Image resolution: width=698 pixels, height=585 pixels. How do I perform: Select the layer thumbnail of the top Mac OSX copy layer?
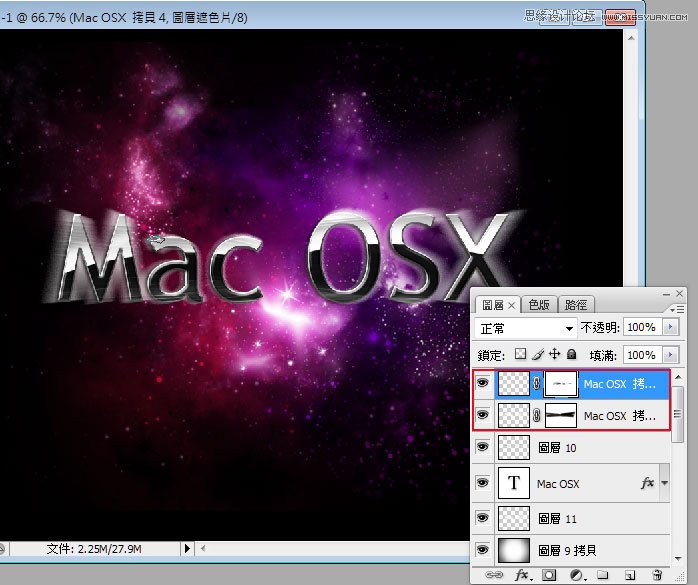click(x=514, y=383)
